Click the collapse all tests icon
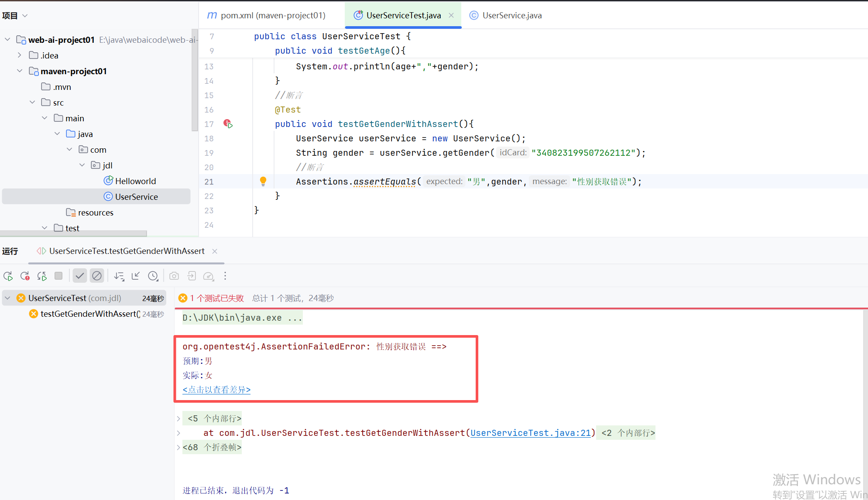 [x=136, y=276]
